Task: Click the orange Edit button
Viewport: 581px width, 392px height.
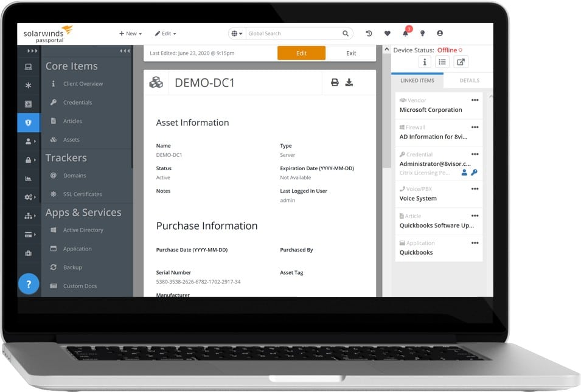Action: tap(301, 53)
